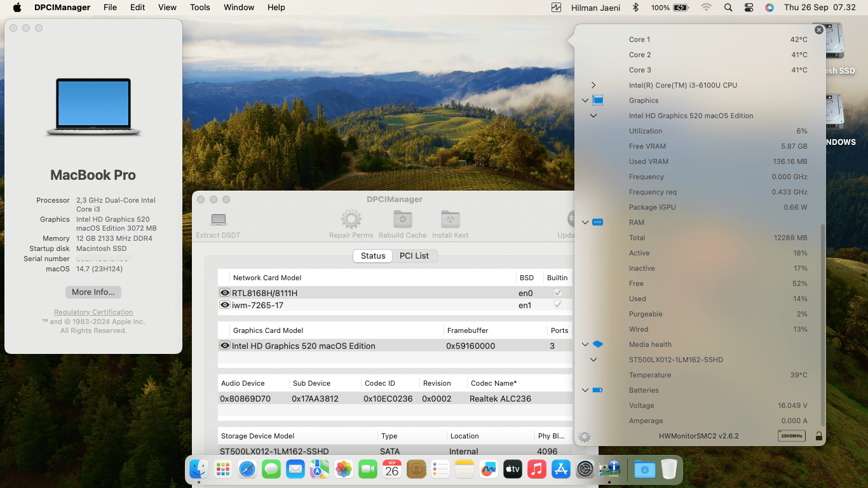Select the Status tab
Image resolution: width=868 pixels, height=488 pixels.
point(373,255)
